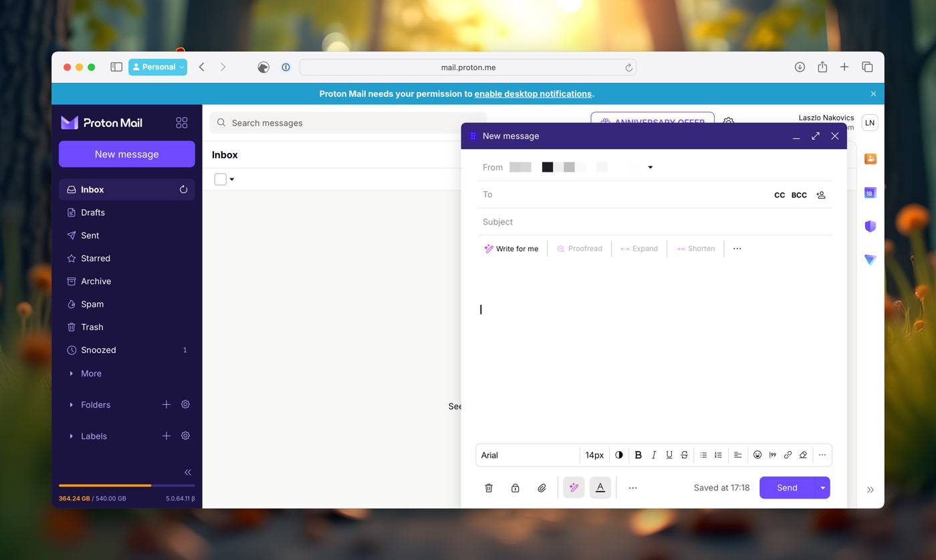Screen dimensions: 936x560
Task: Show Safari tab overview
Action: 867,67
